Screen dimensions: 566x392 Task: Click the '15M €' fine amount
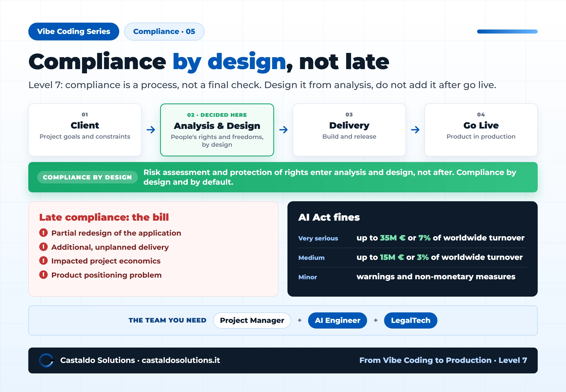click(392, 257)
